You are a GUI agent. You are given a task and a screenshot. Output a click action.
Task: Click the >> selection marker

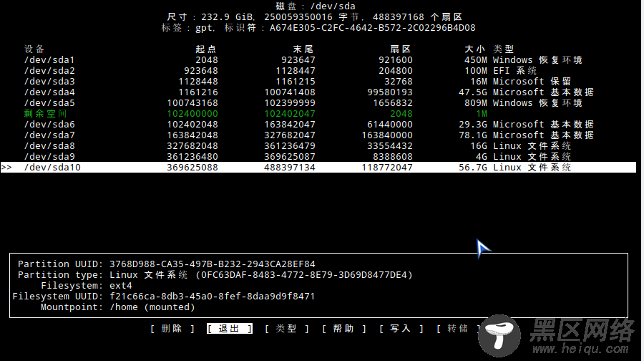[x=6, y=168]
